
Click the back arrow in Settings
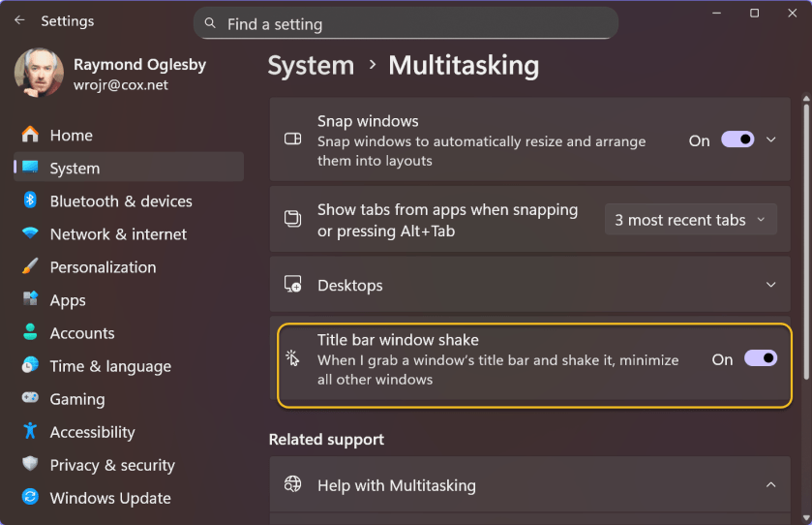tap(20, 20)
